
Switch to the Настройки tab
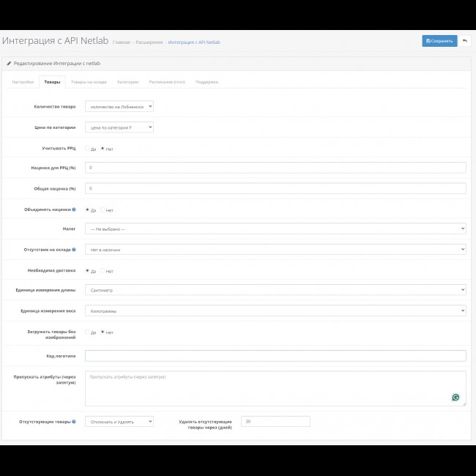[x=22, y=82]
